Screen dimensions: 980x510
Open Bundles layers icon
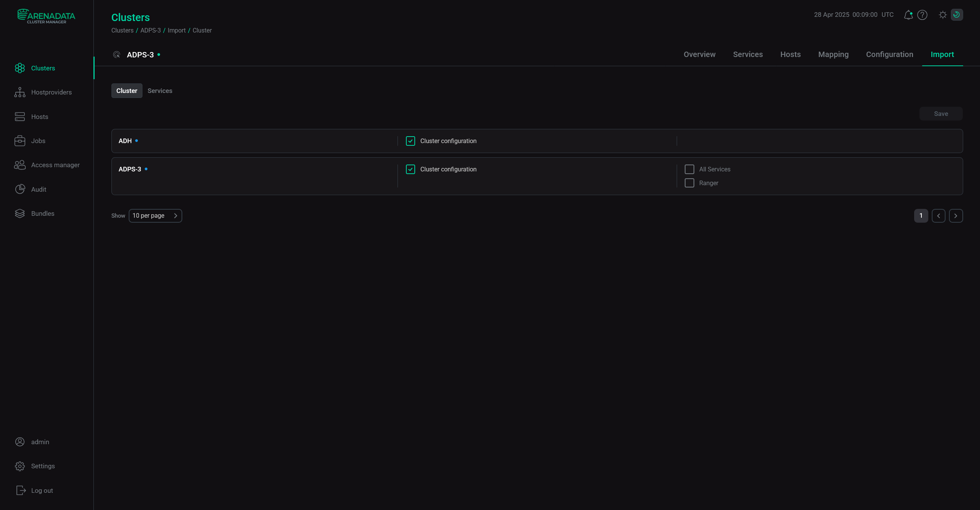20,213
